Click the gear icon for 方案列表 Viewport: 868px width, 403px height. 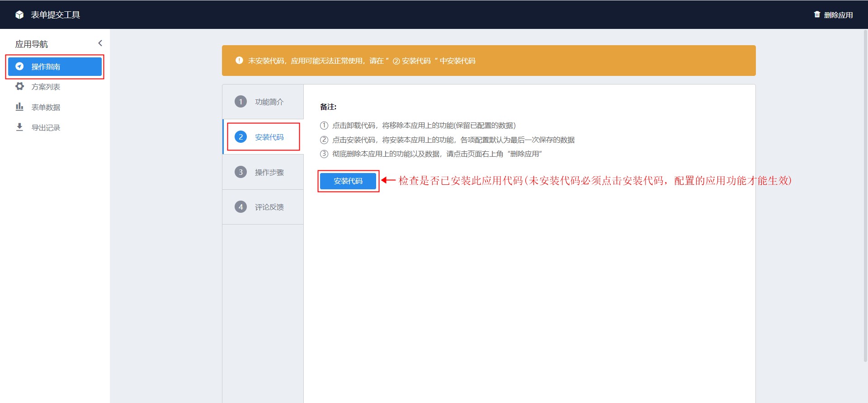[19, 86]
